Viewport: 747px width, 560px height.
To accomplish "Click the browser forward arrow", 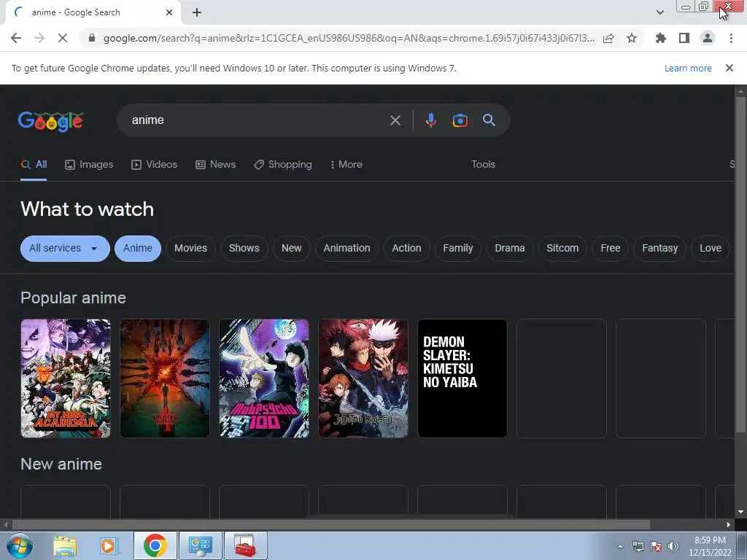I will coord(39,38).
